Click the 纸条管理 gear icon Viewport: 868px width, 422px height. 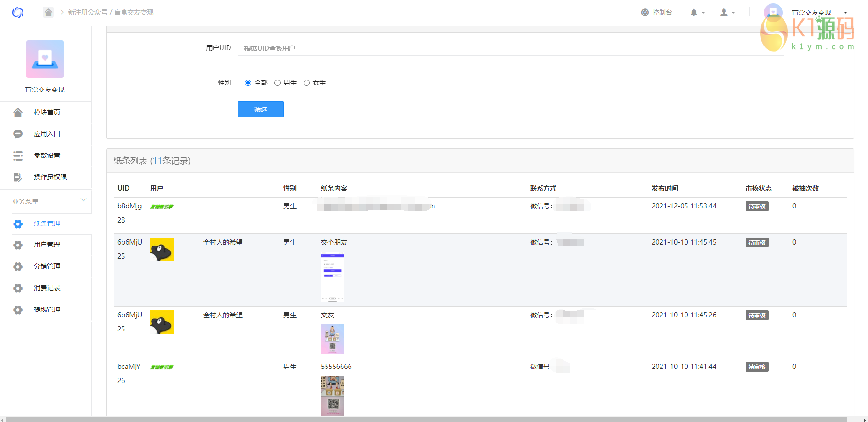point(18,224)
